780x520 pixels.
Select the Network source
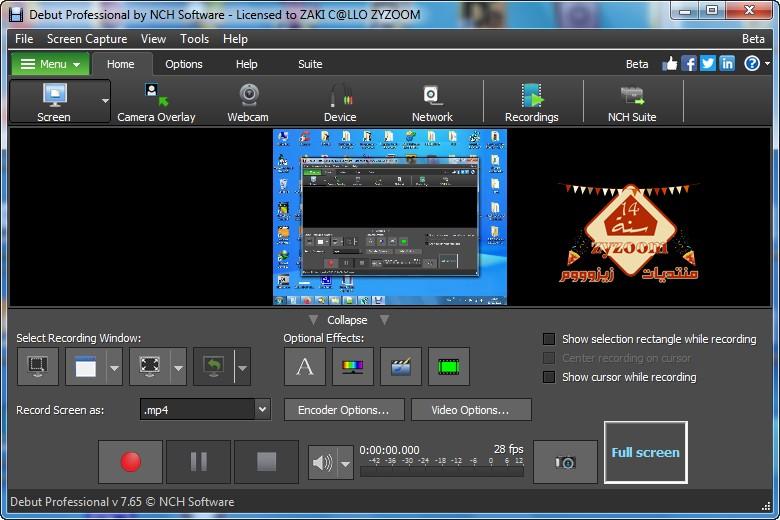click(x=432, y=102)
